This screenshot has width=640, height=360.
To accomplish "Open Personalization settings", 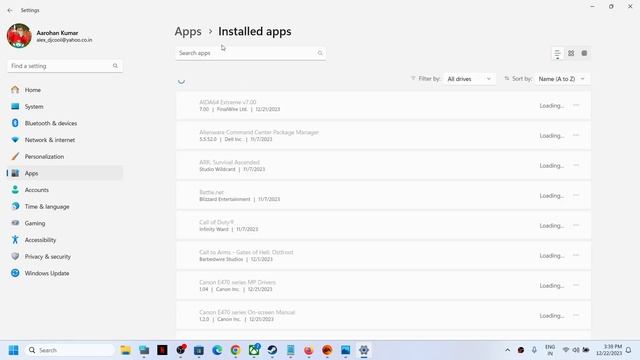I will (x=65, y=157).
